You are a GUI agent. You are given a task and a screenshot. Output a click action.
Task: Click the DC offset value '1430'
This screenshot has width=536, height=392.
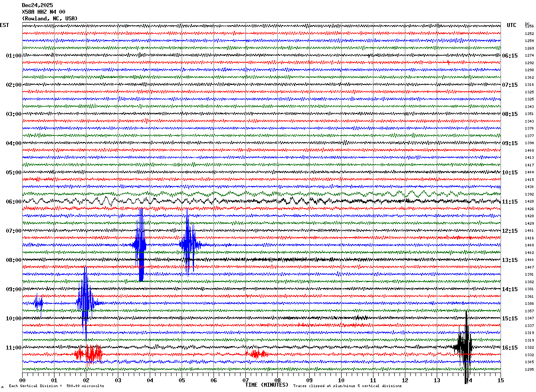(x=529, y=187)
